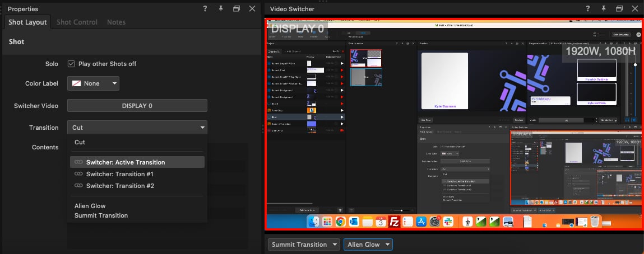Click Trash in the previewed Dock
This screenshot has height=254, width=644.
[x=595, y=222]
